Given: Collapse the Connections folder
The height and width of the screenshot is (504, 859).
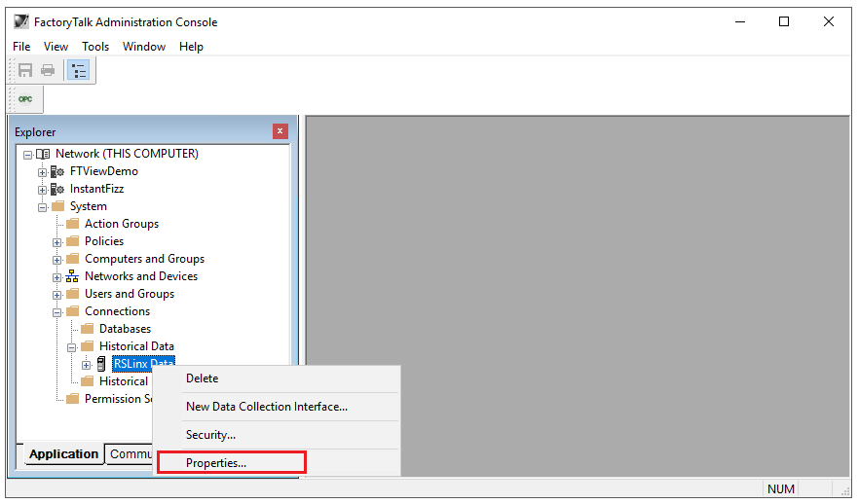Looking at the screenshot, I should tap(56, 312).
